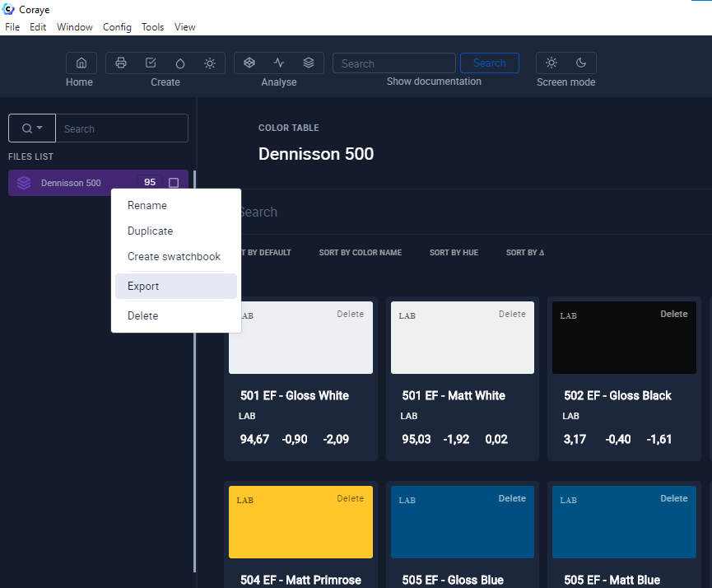Delete the 502 EF - Gloss Black color
Viewport: 712px width, 588px height.
[674, 314]
